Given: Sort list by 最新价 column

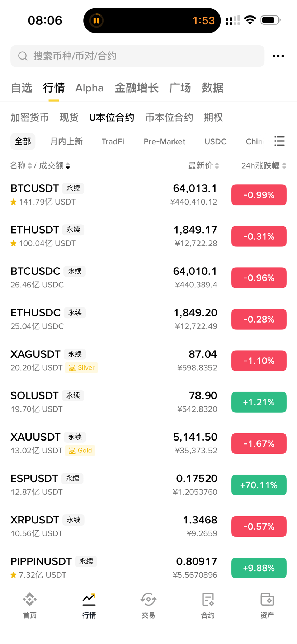Looking at the screenshot, I should pyautogui.click(x=203, y=165).
